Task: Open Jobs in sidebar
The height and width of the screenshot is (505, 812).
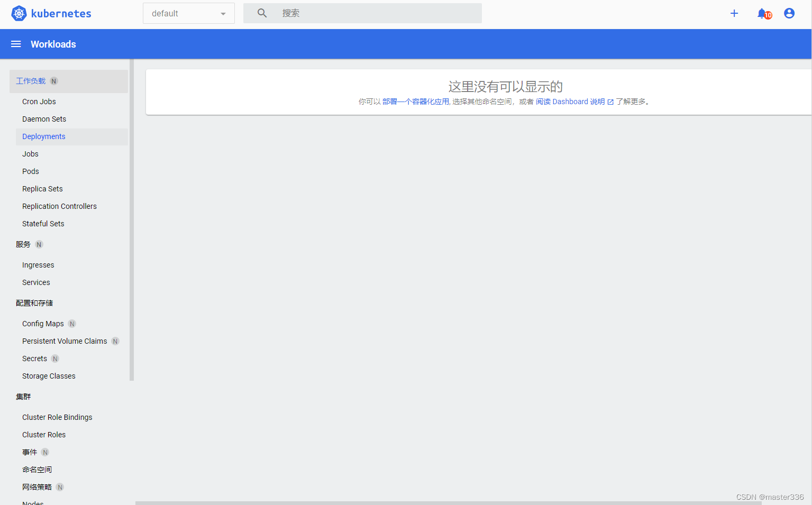Action: (x=30, y=154)
